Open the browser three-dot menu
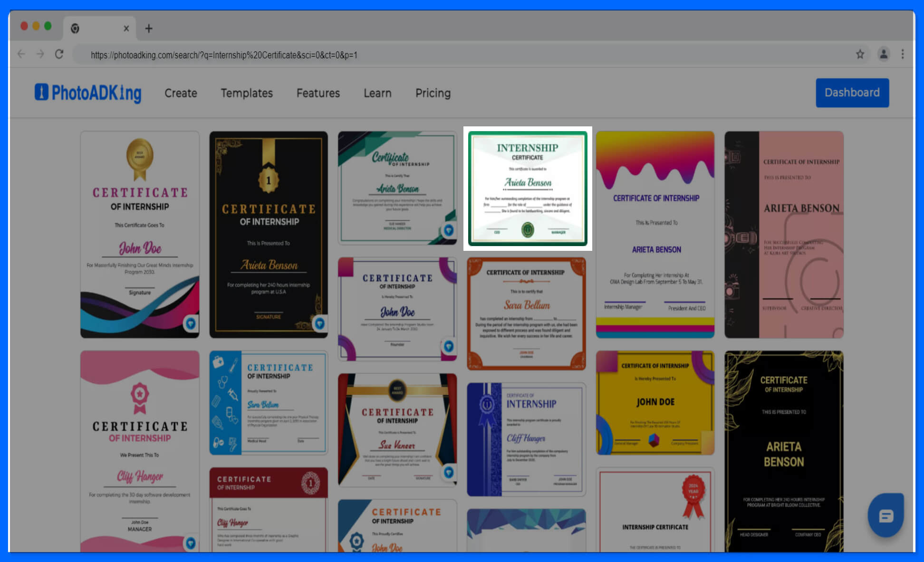This screenshot has height=562, width=924. tap(903, 54)
